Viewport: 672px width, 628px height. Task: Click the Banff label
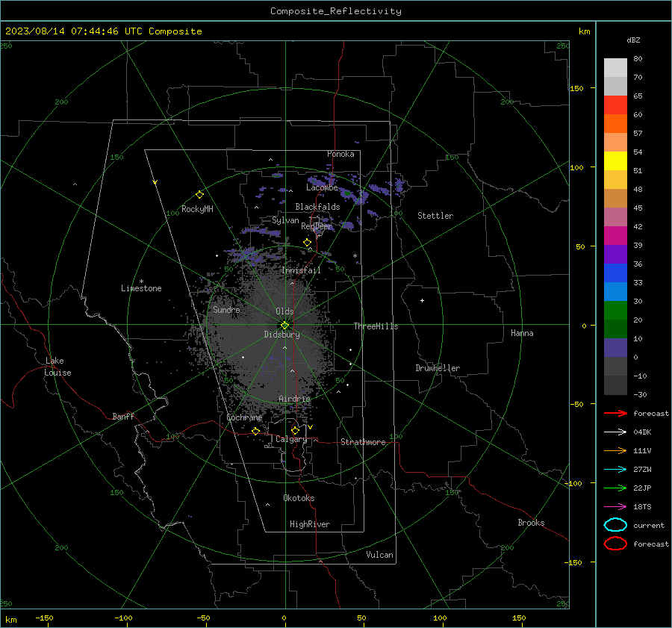click(x=123, y=416)
